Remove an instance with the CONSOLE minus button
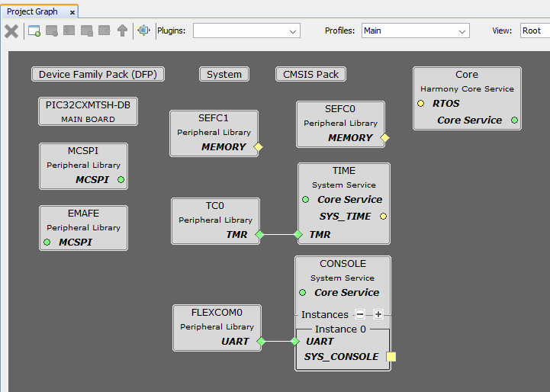The width and height of the screenshot is (550, 392). coord(360,314)
